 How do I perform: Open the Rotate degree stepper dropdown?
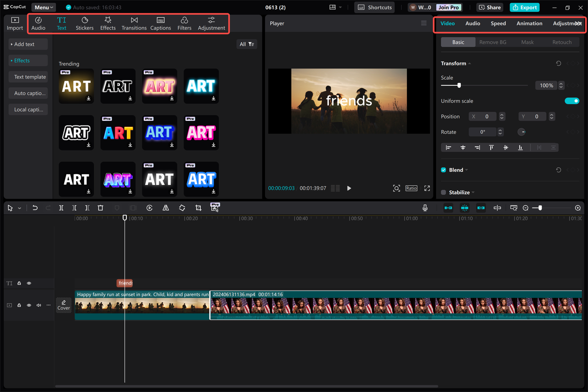(x=500, y=132)
